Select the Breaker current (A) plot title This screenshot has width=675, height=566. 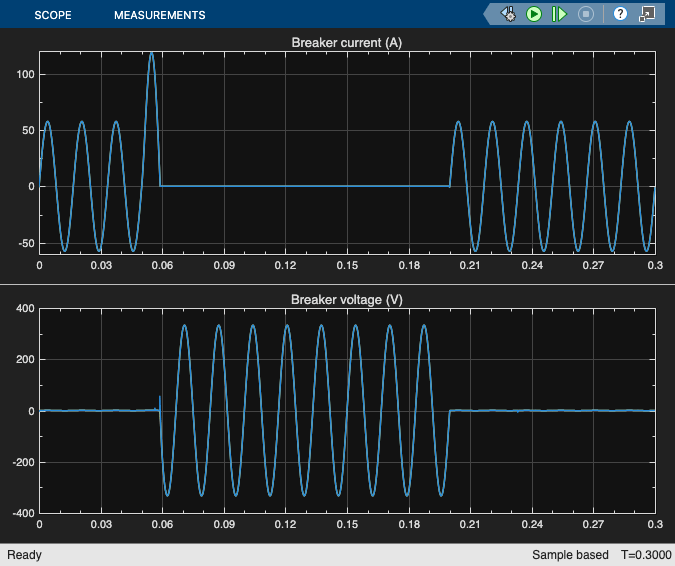(x=347, y=43)
